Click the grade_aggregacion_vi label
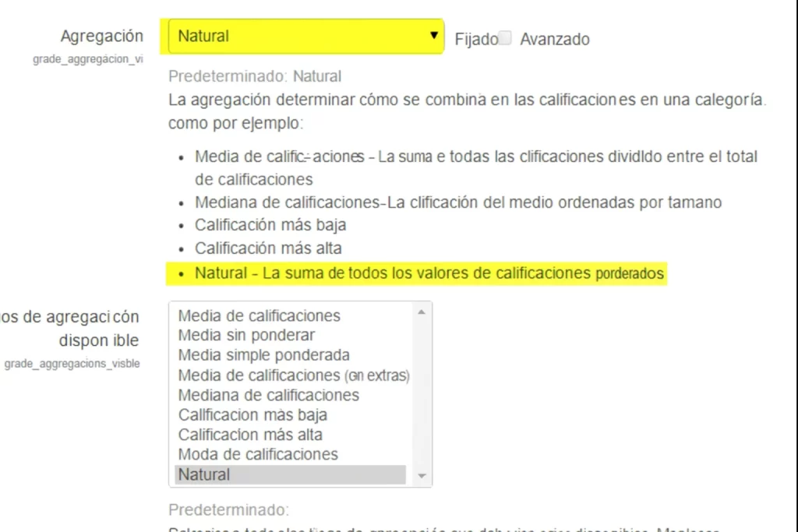The width and height of the screenshot is (798, 532). coord(87,57)
